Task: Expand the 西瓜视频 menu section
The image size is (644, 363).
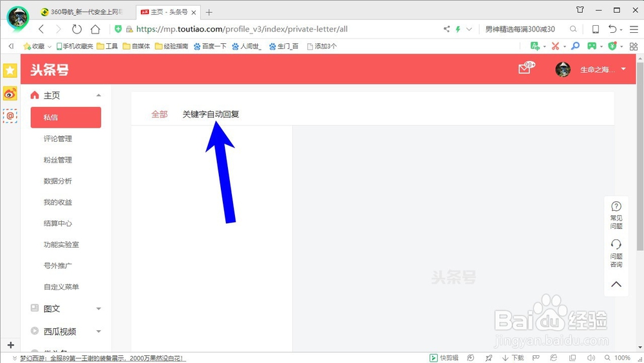Action: pyautogui.click(x=99, y=331)
